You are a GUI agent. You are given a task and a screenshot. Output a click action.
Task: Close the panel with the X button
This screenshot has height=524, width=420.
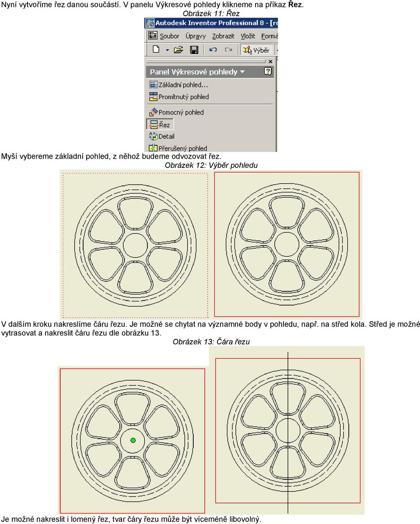coord(270,62)
